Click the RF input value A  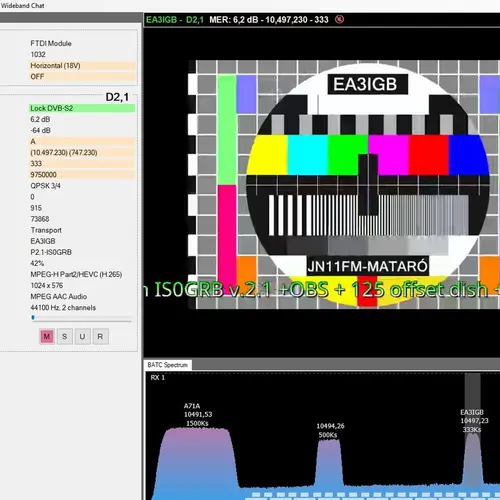coord(82,141)
